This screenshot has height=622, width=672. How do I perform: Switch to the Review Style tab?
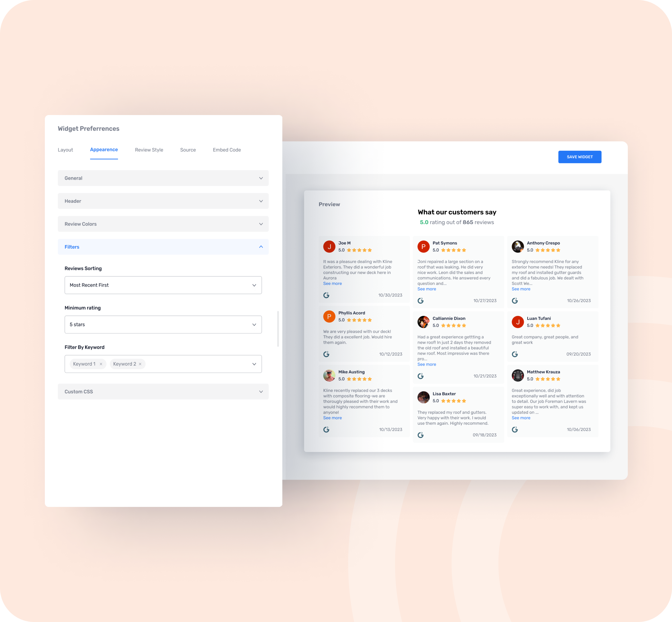(x=149, y=150)
